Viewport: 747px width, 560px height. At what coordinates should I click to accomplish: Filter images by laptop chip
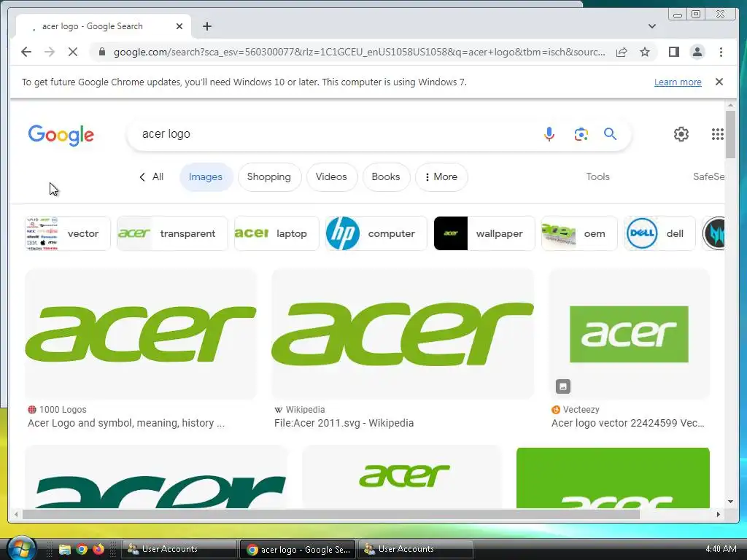[x=276, y=233]
